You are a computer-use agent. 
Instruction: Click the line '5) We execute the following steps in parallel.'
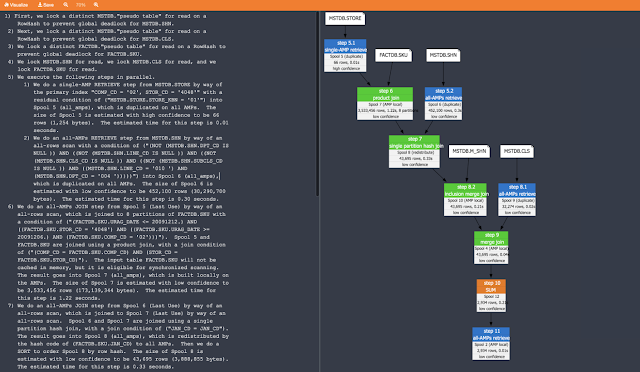[81, 77]
